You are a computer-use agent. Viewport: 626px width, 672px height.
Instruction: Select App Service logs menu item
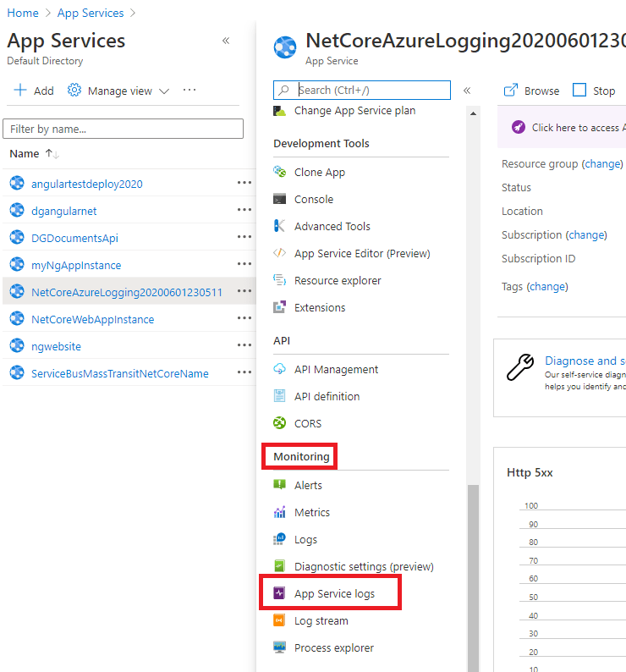tap(334, 593)
